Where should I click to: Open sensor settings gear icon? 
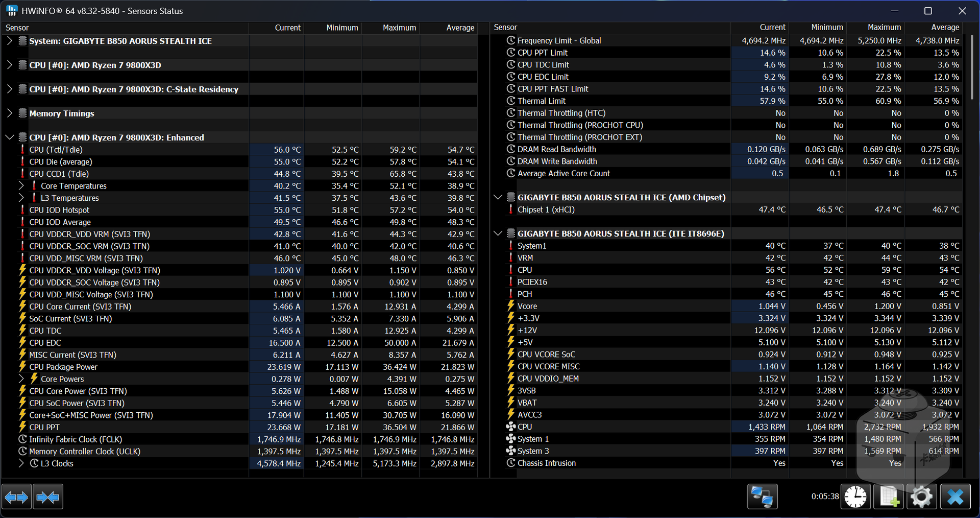[x=921, y=497]
